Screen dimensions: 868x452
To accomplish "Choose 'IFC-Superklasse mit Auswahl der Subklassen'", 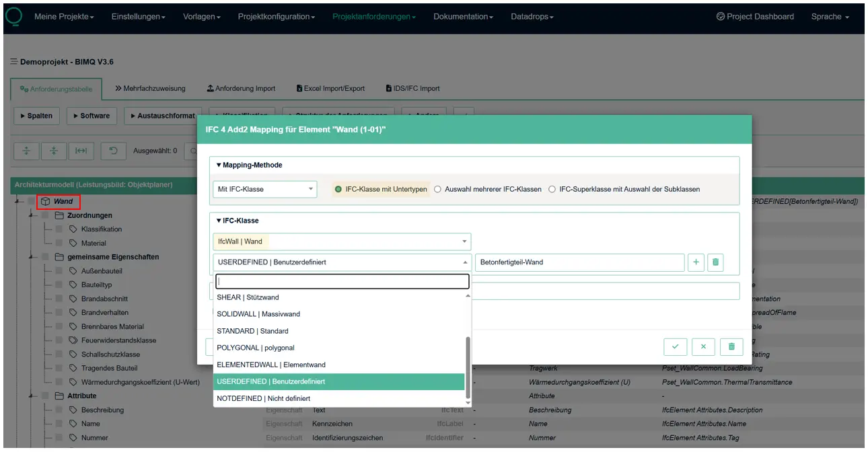I will [552, 189].
